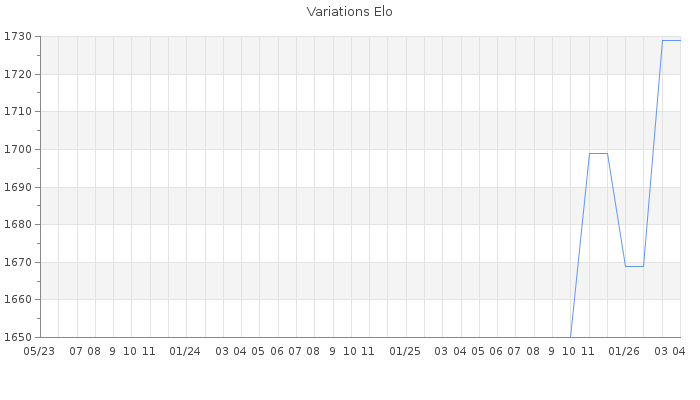Click the Elo line plateau near 1699
Viewport: 700px width, 400px height.
coord(598,153)
